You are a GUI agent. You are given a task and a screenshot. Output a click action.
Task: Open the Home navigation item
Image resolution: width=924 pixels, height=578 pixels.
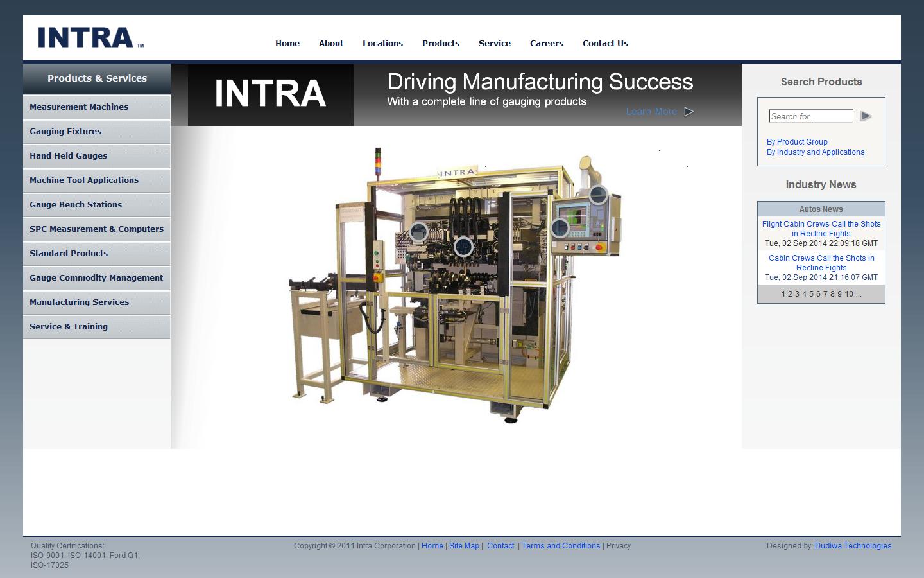(287, 43)
